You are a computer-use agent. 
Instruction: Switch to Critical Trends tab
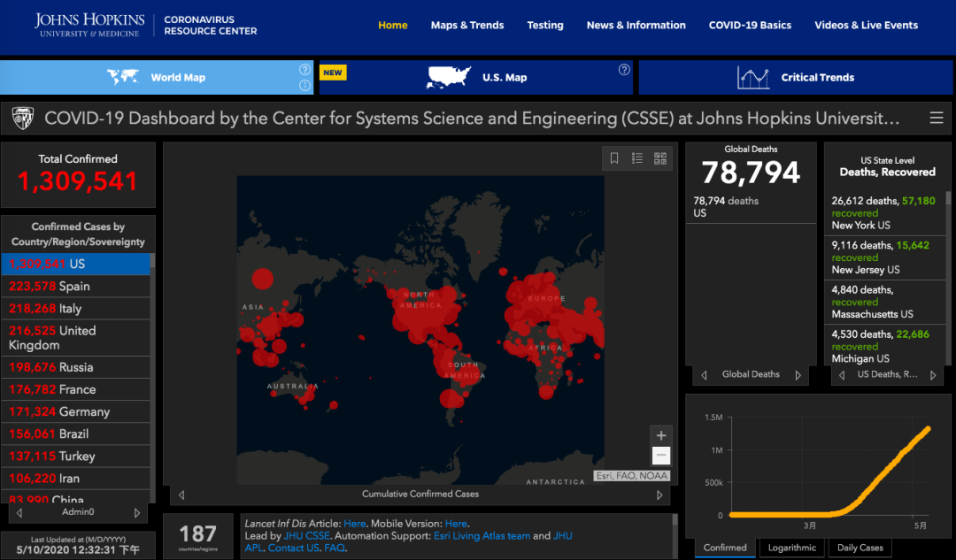tap(796, 77)
